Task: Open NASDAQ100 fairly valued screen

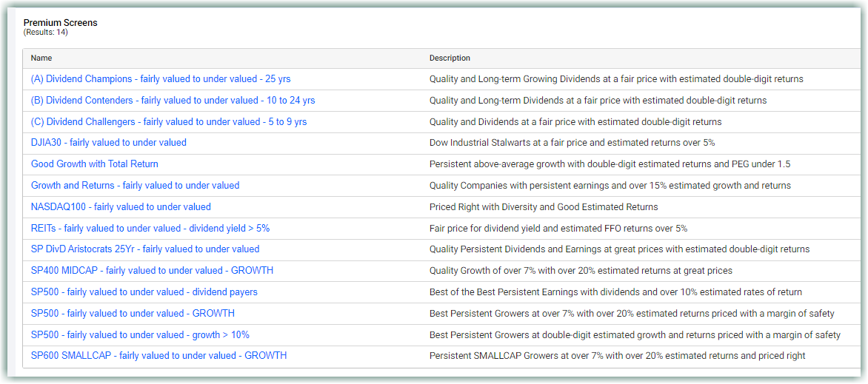Action: [121, 207]
